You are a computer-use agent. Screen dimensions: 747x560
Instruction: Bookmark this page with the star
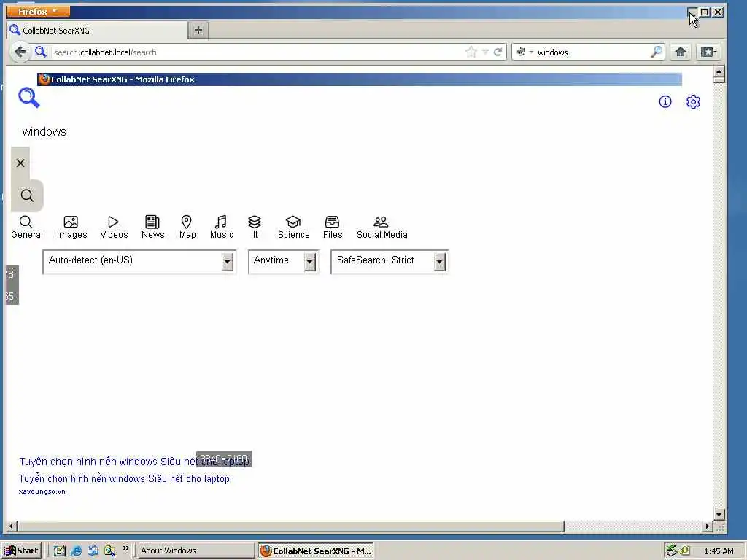471,52
